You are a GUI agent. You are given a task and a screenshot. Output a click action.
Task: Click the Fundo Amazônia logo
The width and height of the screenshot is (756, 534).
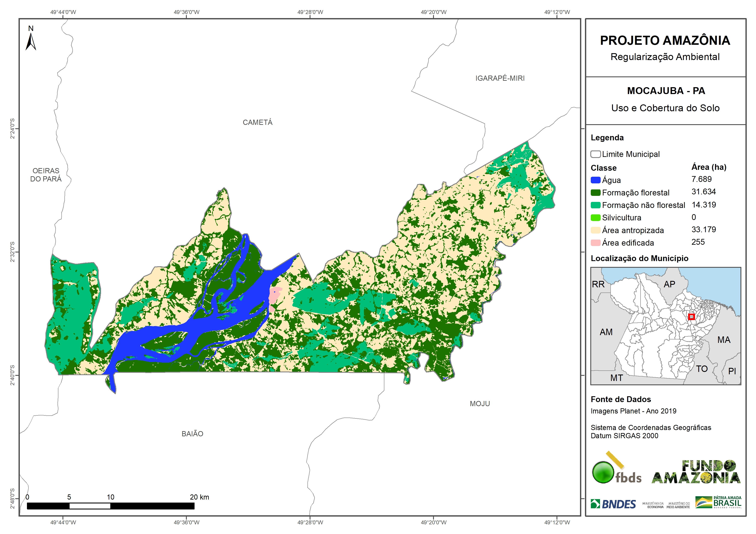click(x=696, y=472)
